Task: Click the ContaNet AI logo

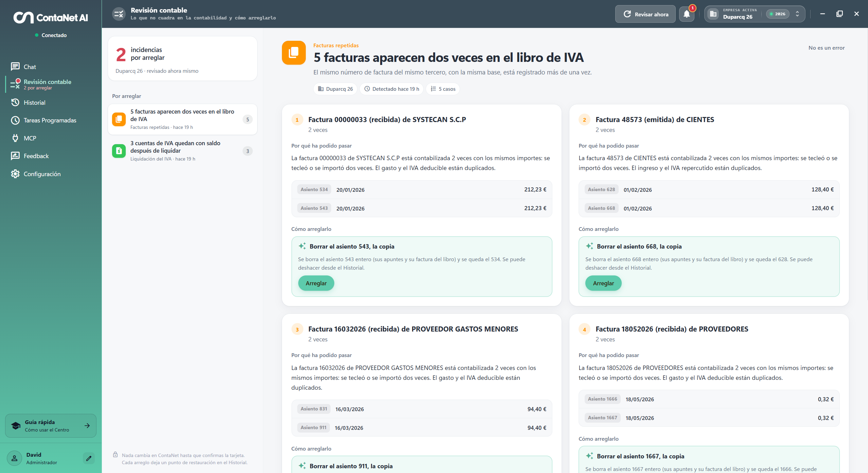Action: (51, 17)
